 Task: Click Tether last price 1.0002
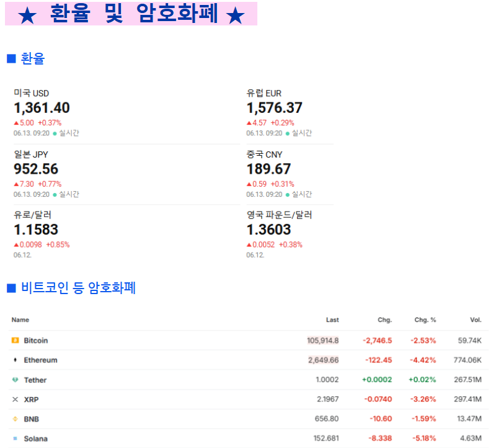pyautogui.click(x=327, y=380)
